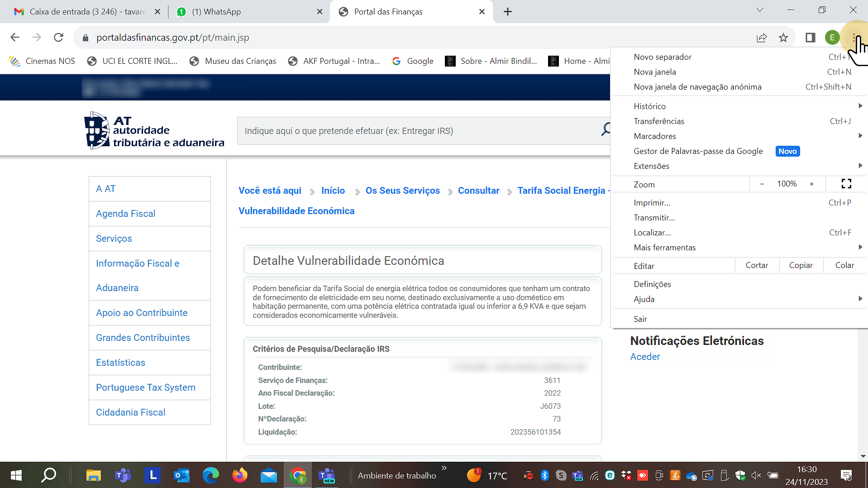The height and width of the screenshot is (488, 868).
Task: Open Apoio ao Contribuinte sidebar link
Action: [142, 313]
